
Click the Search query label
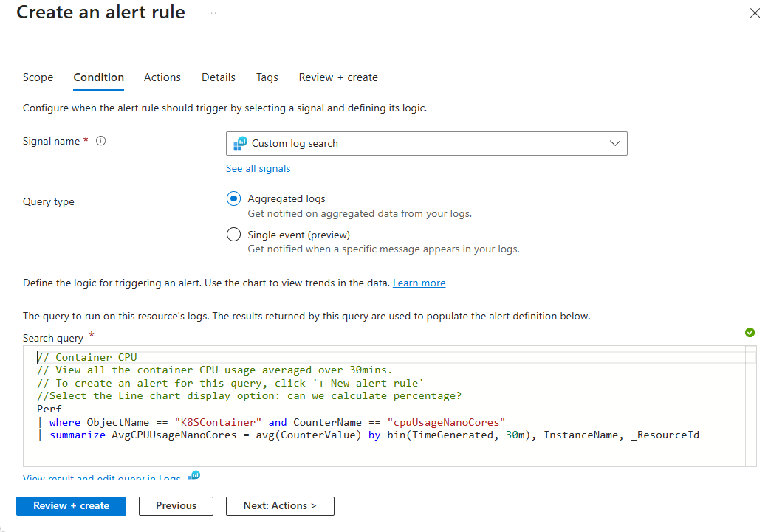pos(53,338)
